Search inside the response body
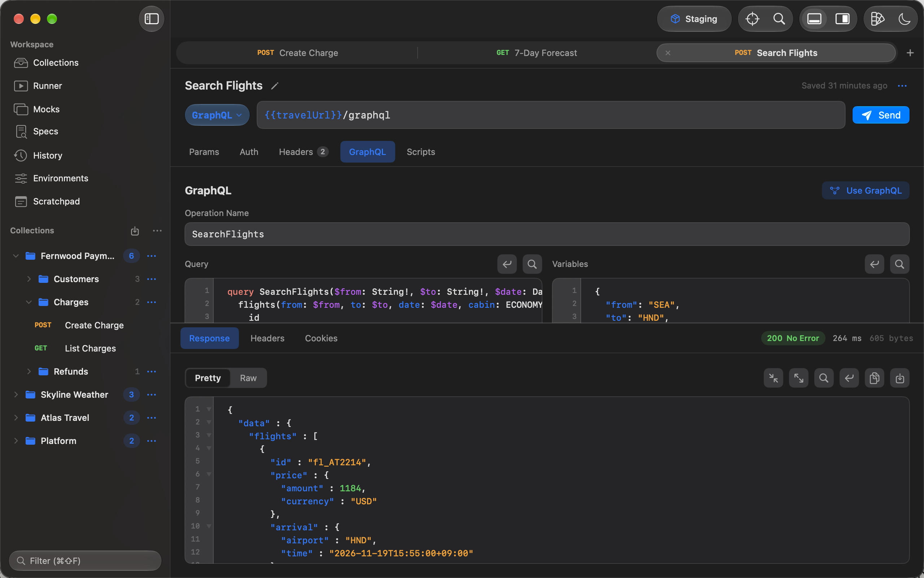 tap(824, 378)
